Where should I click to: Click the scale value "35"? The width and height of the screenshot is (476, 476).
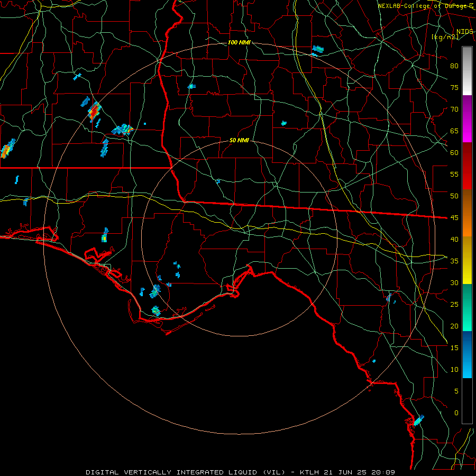454,261
